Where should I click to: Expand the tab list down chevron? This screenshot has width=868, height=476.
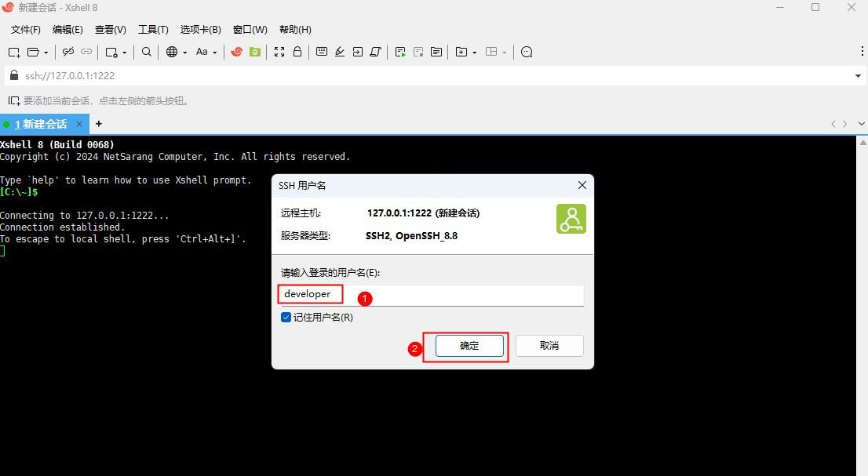pyautogui.click(x=862, y=124)
